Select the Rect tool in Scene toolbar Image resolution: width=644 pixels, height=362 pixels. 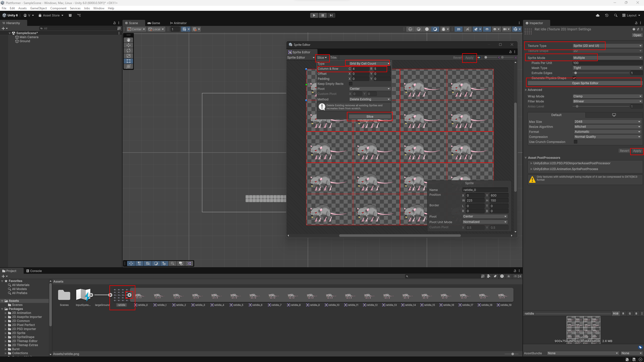(129, 61)
